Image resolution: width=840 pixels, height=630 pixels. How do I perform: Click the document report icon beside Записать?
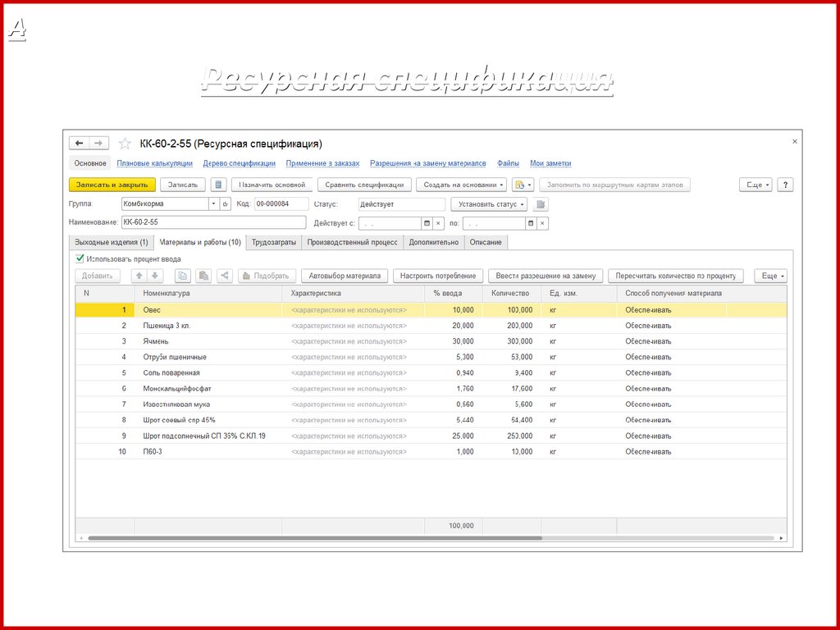[x=218, y=185]
